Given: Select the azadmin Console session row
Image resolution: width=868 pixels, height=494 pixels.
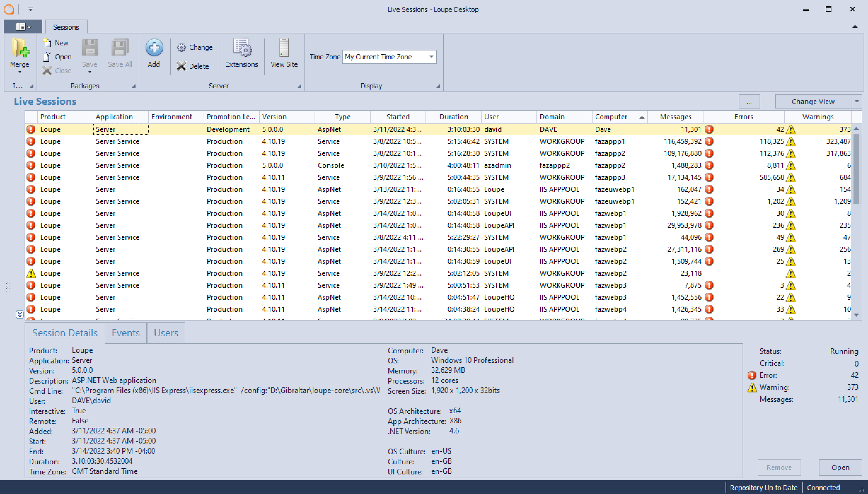Looking at the screenshot, I should coord(438,166).
